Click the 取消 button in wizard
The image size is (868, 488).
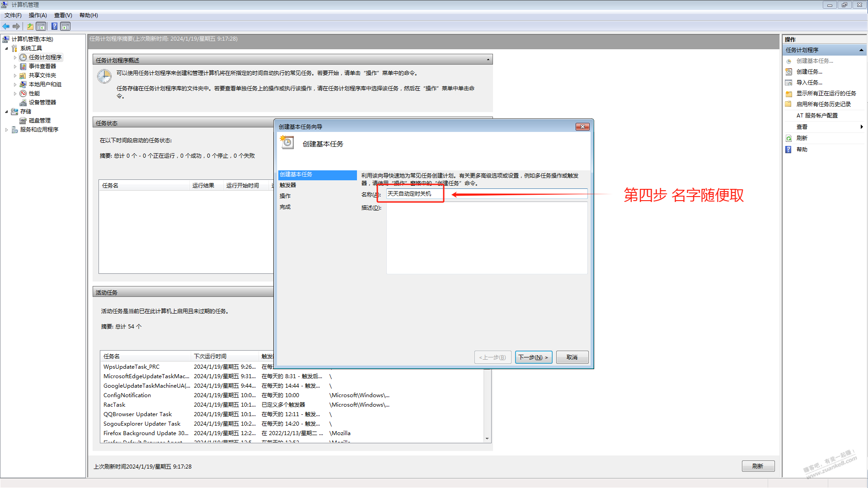point(572,357)
